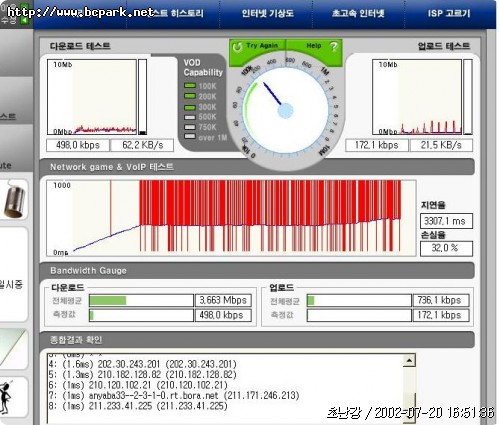Click the 62.2 KB/s download rate value

[x=142, y=145]
